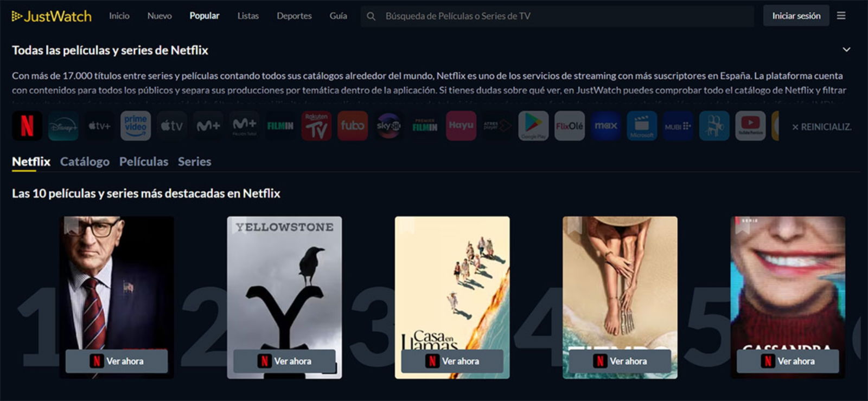Choose the Apple TV+ provider icon
This screenshot has height=401, width=868.
[x=99, y=126]
